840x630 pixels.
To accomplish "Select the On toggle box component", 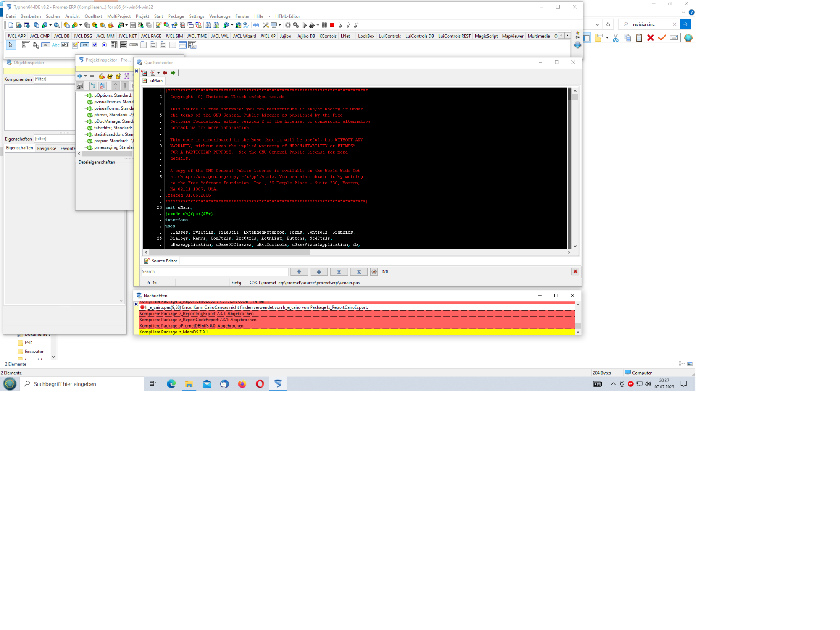I will pos(85,45).
